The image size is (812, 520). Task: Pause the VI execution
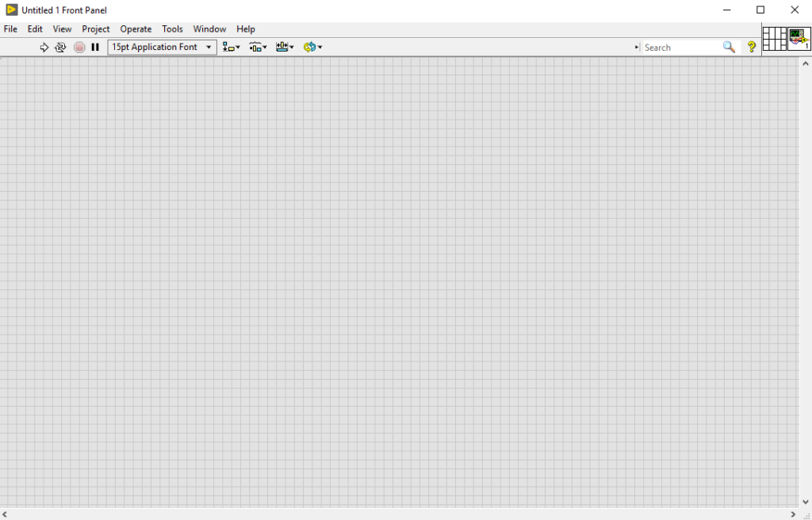[x=95, y=47]
